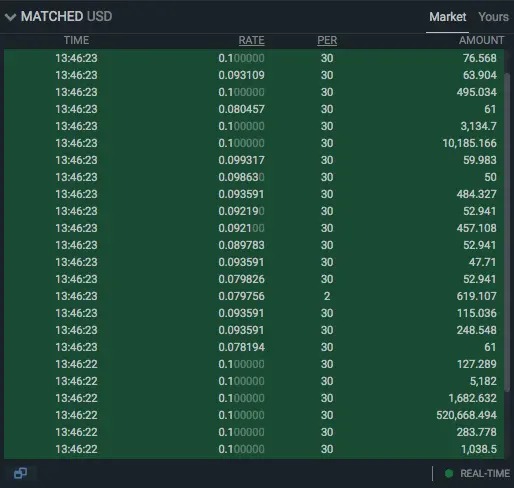Screen dimensions: 514x488
Task: Click the panel's vertical scrollbar
Action: click(x=507, y=232)
